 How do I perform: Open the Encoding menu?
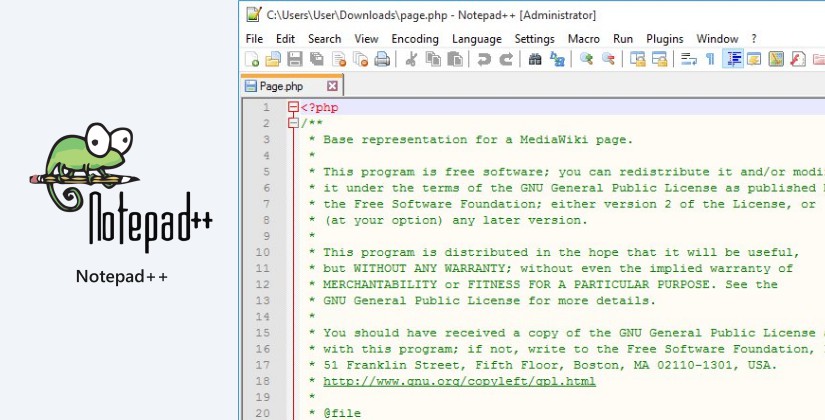(415, 38)
